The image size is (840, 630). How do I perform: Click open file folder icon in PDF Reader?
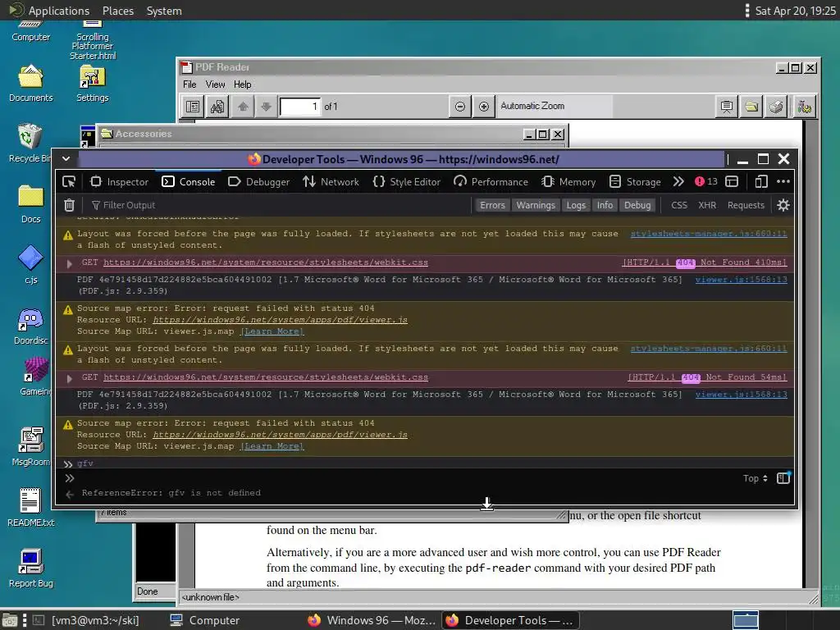tap(751, 106)
